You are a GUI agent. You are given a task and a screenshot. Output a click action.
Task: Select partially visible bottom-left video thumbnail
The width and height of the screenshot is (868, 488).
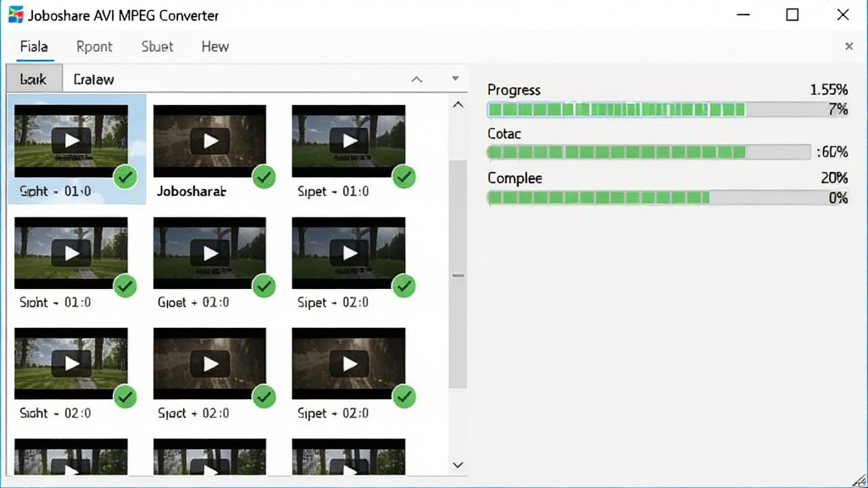(71, 457)
